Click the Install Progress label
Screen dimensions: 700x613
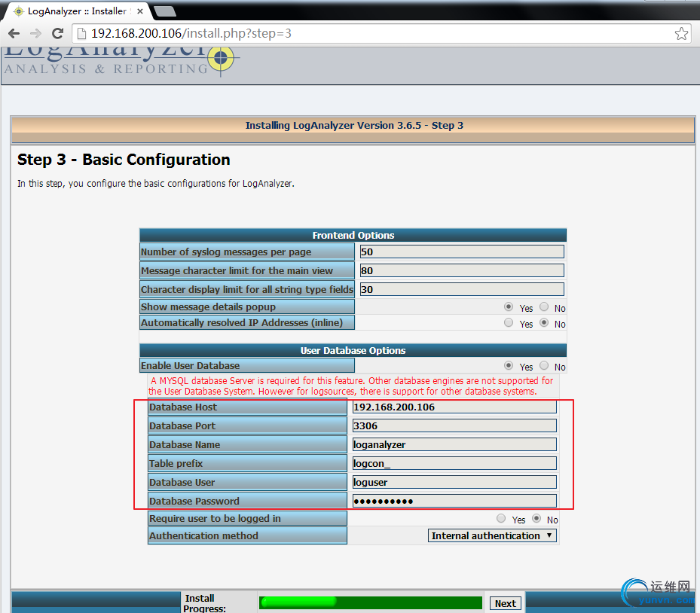coord(206,603)
